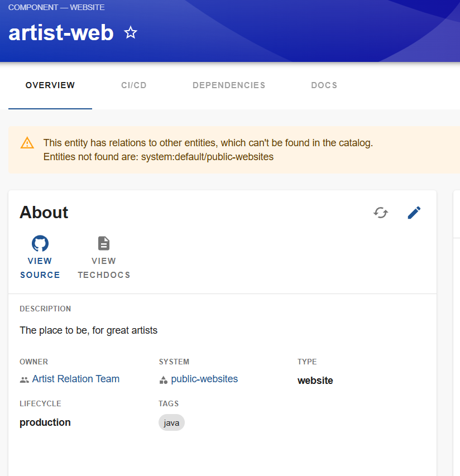
Task: Click the TechDocs document icon
Action: pyautogui.click(x=104, y=243)
